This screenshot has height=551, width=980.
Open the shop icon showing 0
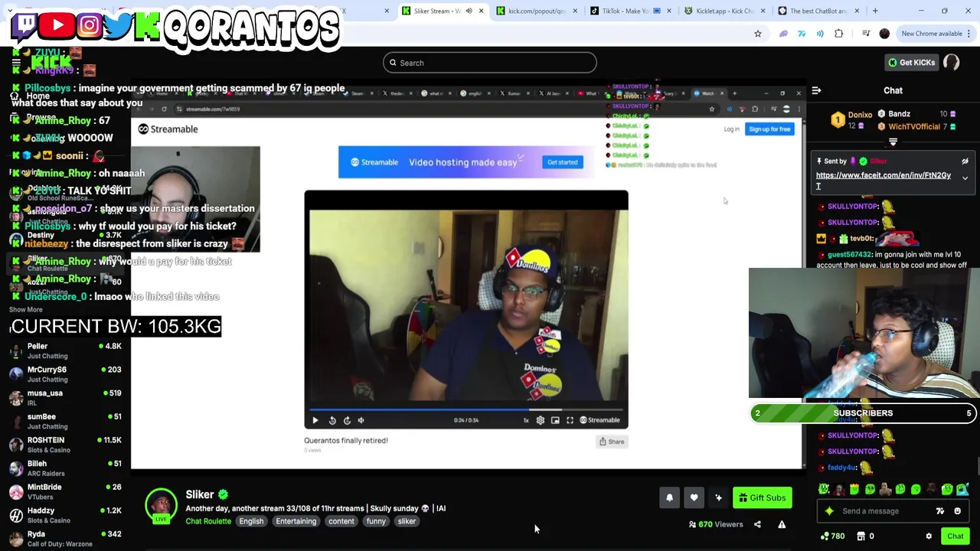866,536
